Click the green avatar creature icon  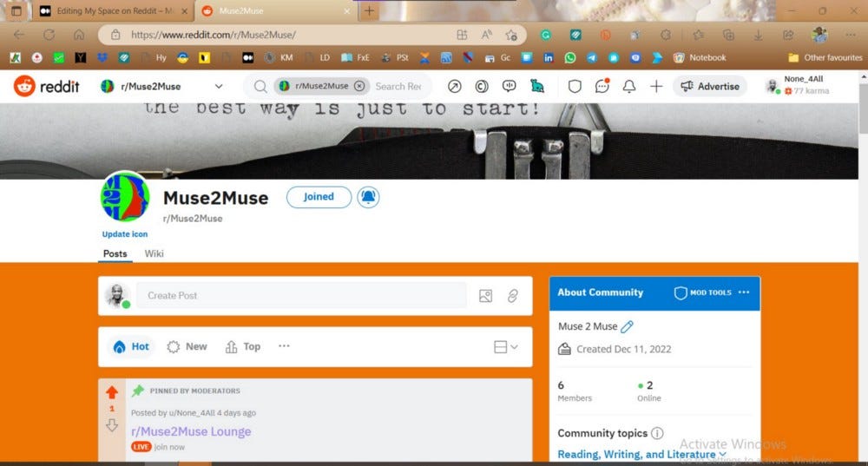(536, 86)
